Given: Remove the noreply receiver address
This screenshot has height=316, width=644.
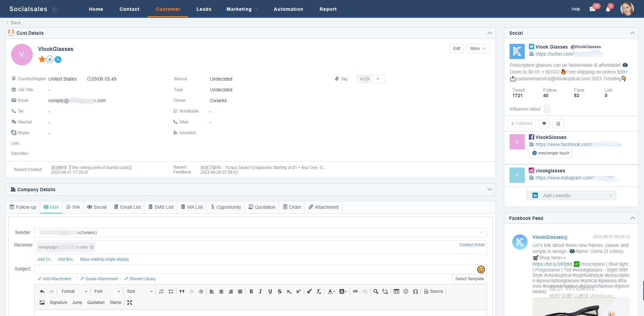Looking at the screenshot, I should [92, 247].
